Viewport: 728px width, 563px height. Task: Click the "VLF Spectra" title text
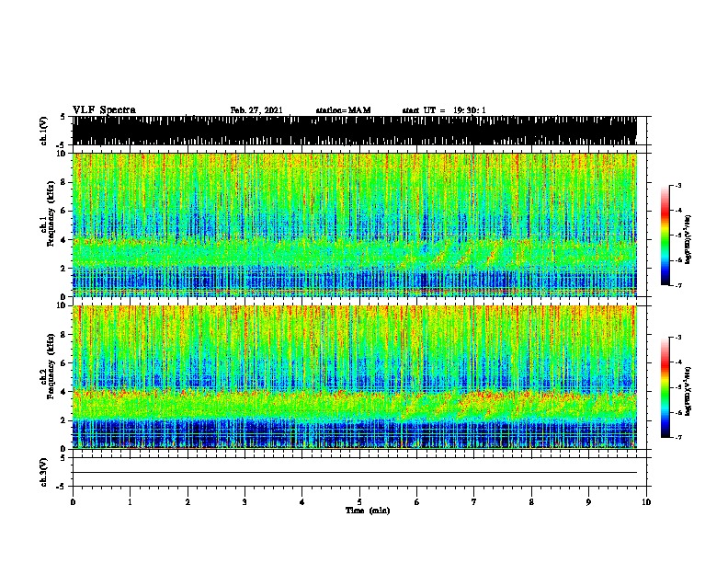pos(104,110)
